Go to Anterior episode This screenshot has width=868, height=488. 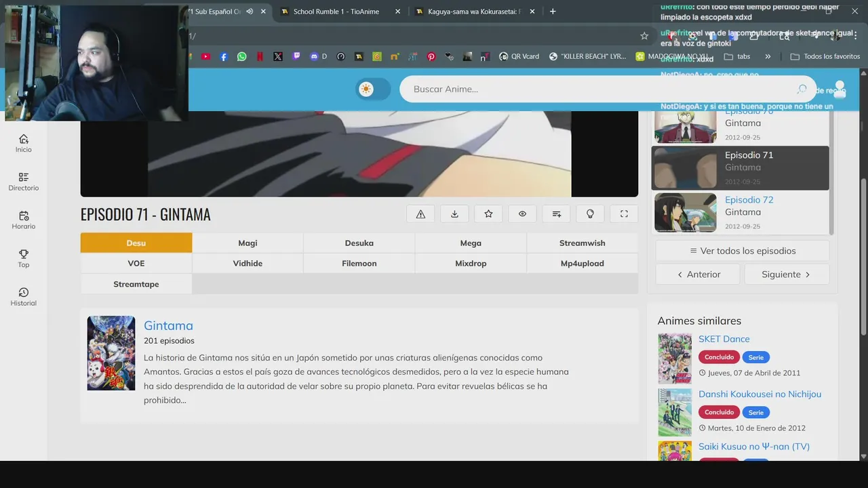click(x=698, y=274)
